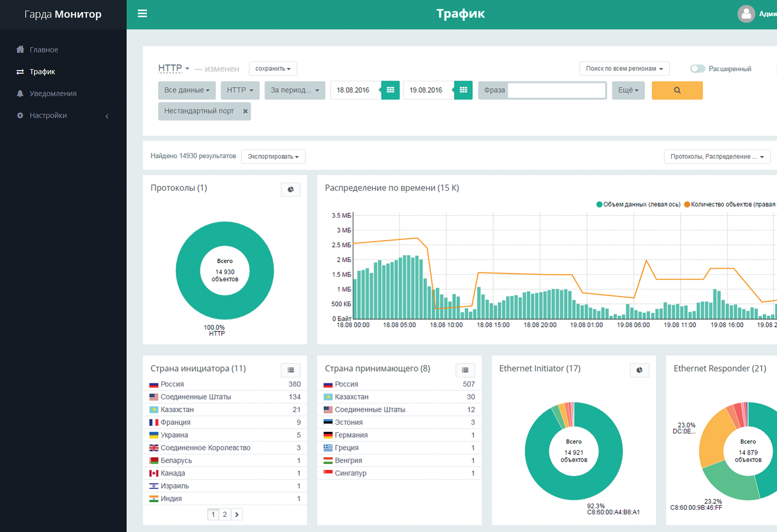Switch Protocols panel chart view icon
Image resolution: width=777 pixels, height=532 pixels.
pos(290,190)
